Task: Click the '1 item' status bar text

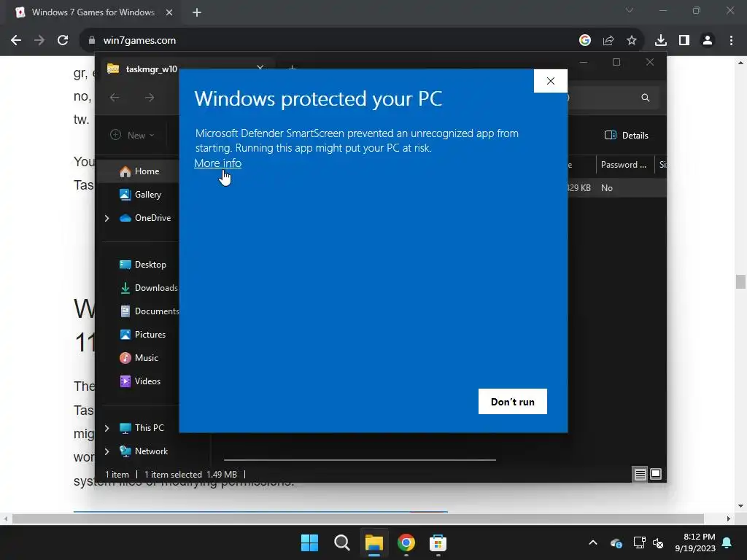Action: point(117,475)
